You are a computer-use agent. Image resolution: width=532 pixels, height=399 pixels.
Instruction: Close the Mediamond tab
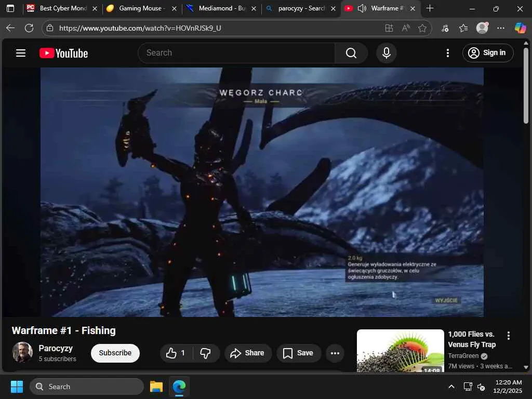[254, 9]
